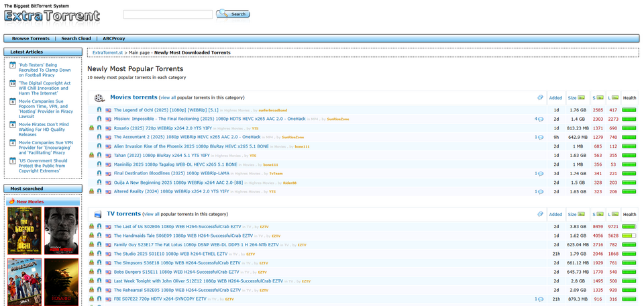This screenshot has height=306, width=644.
Task: Click the torrent download icon for The Last of Us S02E06
Action: [x=92, y=226]
